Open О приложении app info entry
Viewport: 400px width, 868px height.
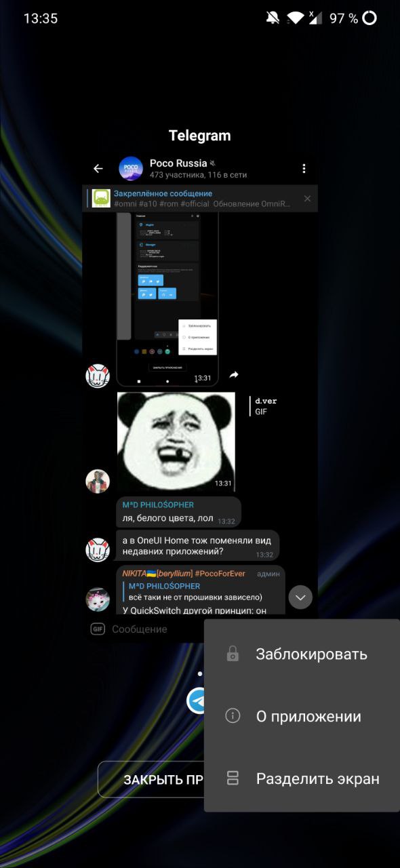[x=302, y=717]
